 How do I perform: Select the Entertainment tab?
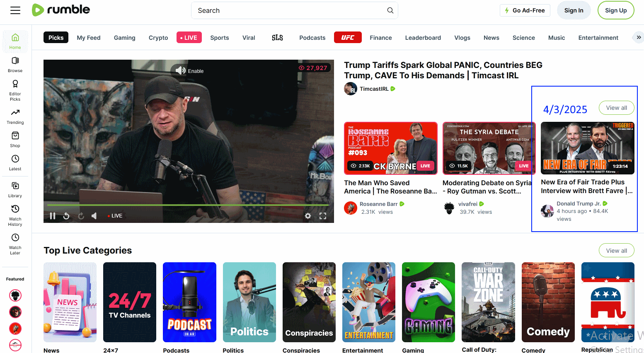point(598,38)
